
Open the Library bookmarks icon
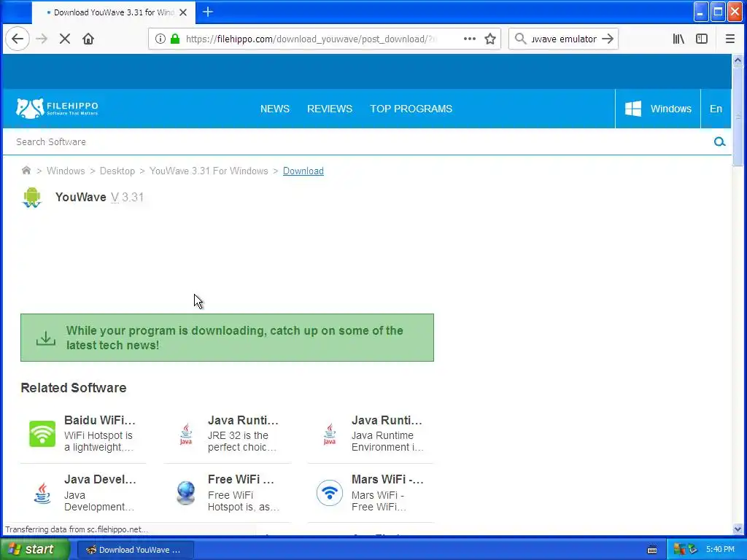679,39
